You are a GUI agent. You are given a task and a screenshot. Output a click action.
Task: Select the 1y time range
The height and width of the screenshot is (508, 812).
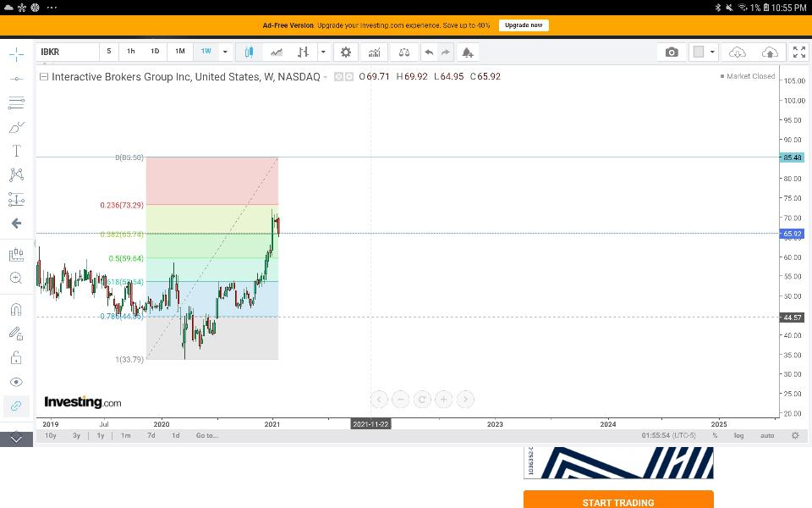(x=101, y=435)
